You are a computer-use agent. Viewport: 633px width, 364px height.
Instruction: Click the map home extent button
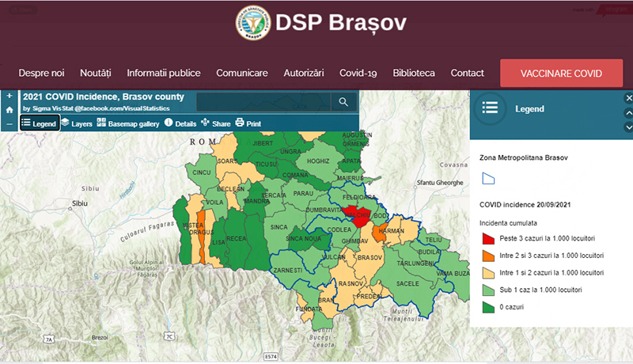coord(9,110)
